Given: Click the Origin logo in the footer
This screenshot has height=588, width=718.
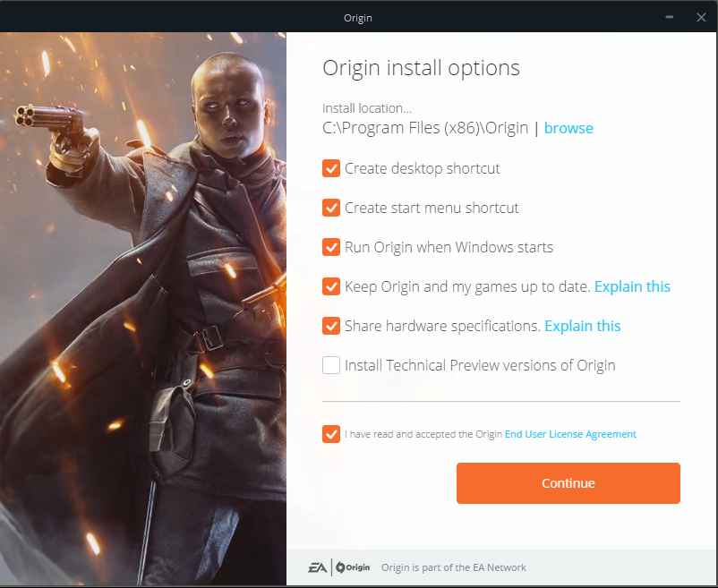Looking at the screenshot, I should (353, 567).
